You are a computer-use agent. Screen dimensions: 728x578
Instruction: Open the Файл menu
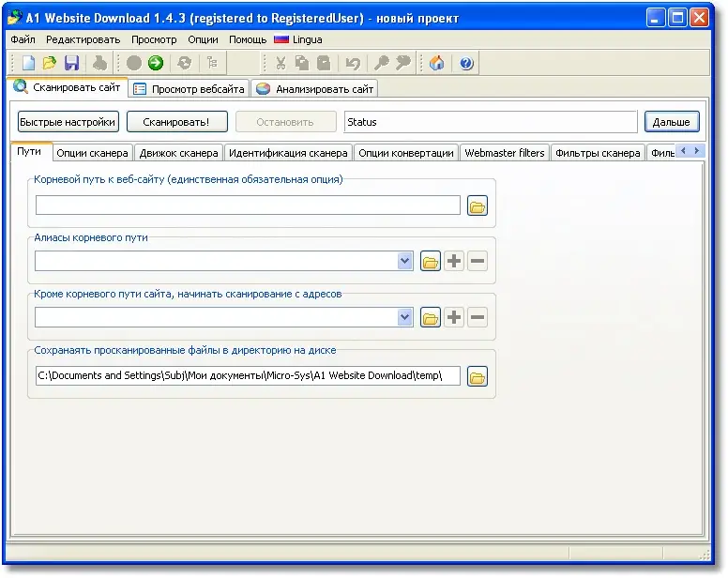pos(23,39)
